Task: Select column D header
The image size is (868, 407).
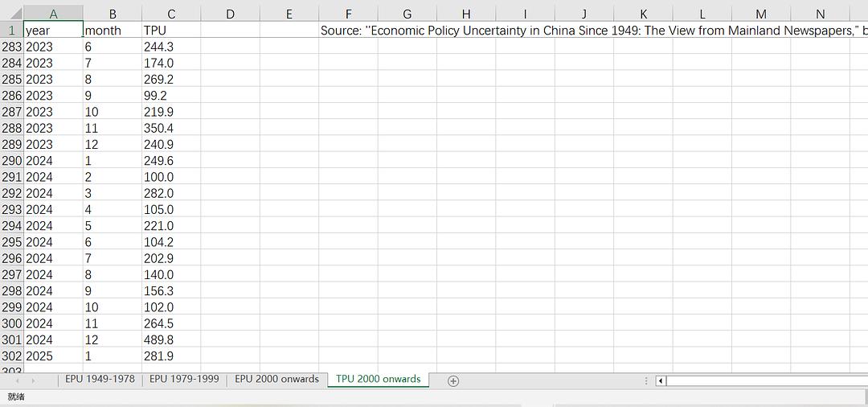Action: coord(231,14)
